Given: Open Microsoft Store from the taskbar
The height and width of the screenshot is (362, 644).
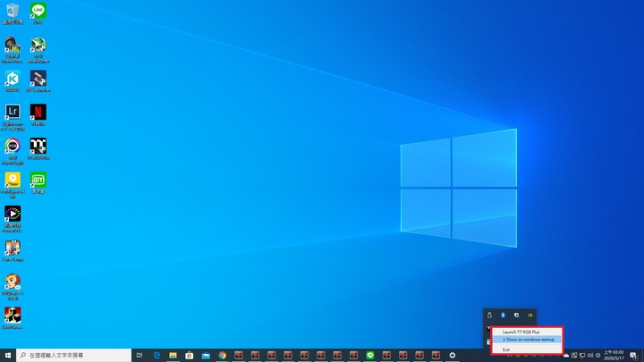Looking at the screenshot, I should (190, 355).
